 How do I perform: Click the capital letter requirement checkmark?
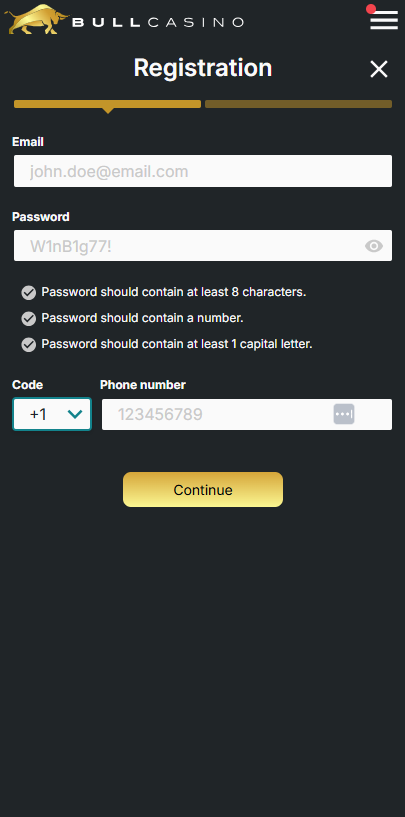(29, 344)
